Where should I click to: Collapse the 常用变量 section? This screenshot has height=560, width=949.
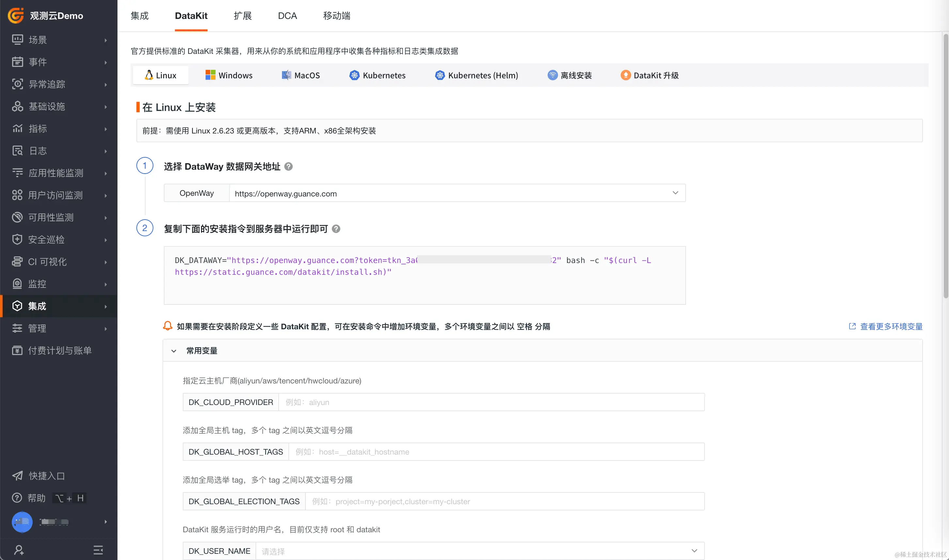(174, 350)
